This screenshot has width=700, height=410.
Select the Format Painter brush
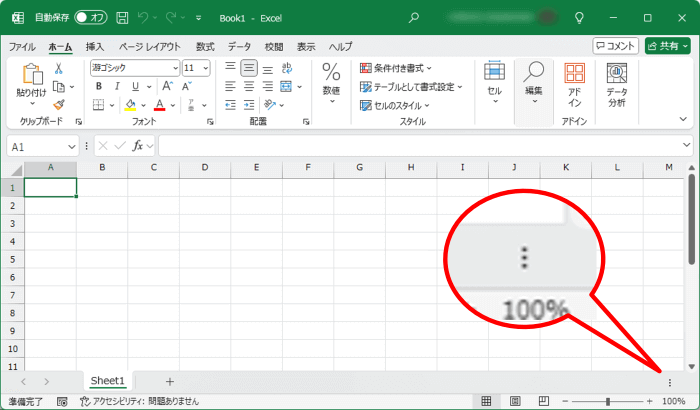[59, 105]
